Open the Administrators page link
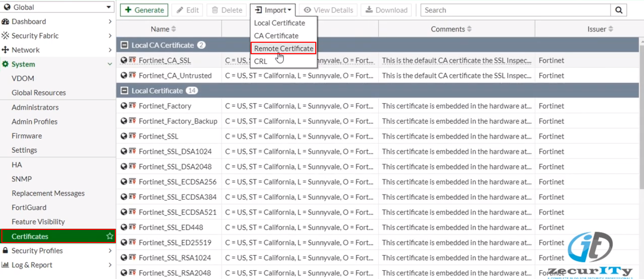This screenshot has width=644, height=279. tap(35, 107)
